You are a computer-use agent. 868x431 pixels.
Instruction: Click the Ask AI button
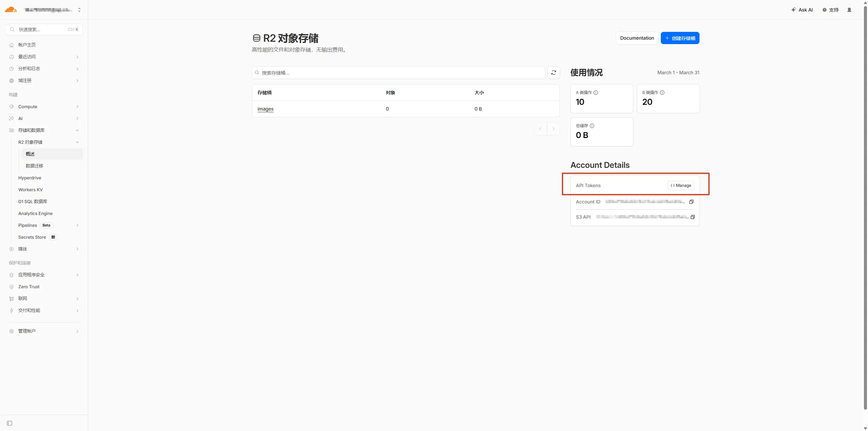pos(802,10)
